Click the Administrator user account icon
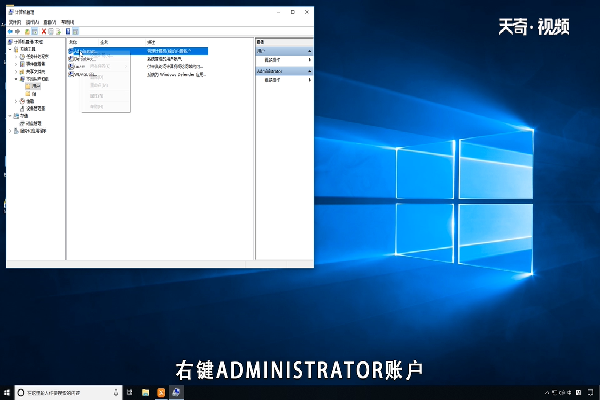This screenshot has height=400, width=600. 71,51
